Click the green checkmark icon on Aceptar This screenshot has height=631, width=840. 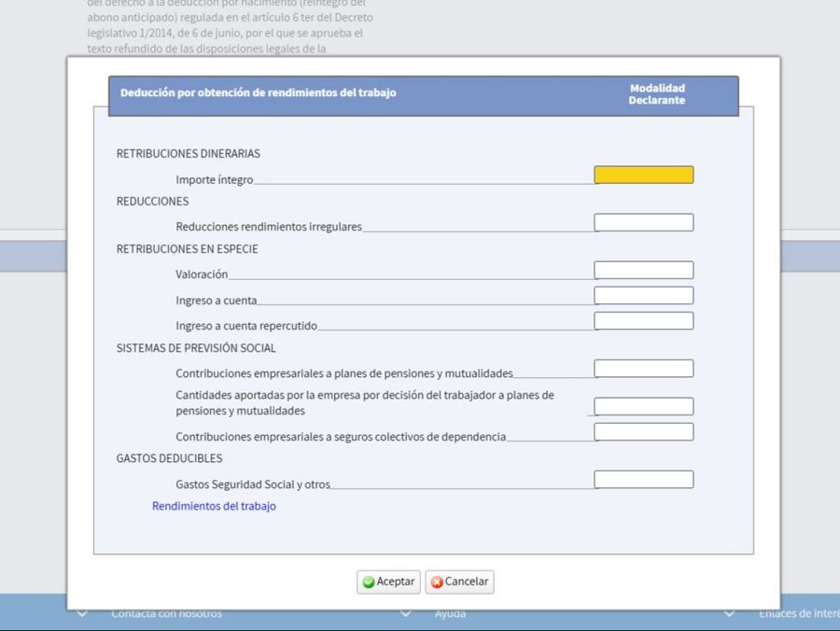(370, 582)
